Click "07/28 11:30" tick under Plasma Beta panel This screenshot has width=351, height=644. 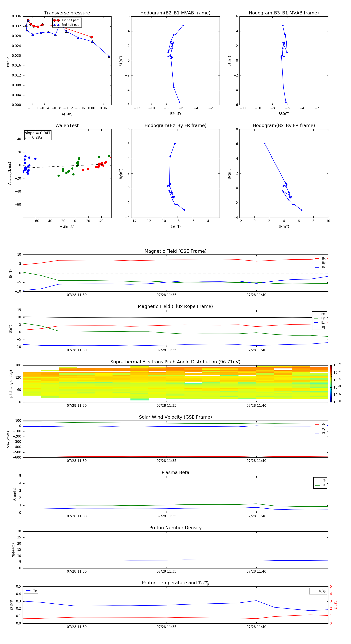[77, 516]
